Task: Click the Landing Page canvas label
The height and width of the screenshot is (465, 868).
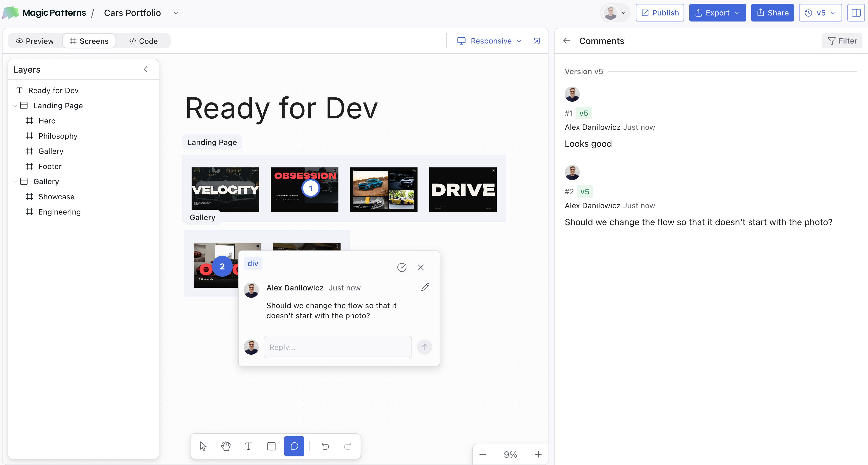Action: coord(212,142)
